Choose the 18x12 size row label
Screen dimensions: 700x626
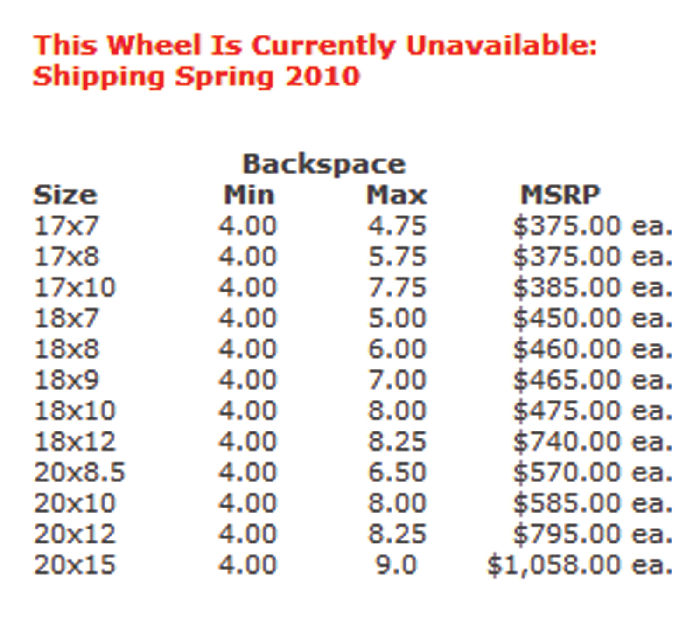tap(74, 441)
